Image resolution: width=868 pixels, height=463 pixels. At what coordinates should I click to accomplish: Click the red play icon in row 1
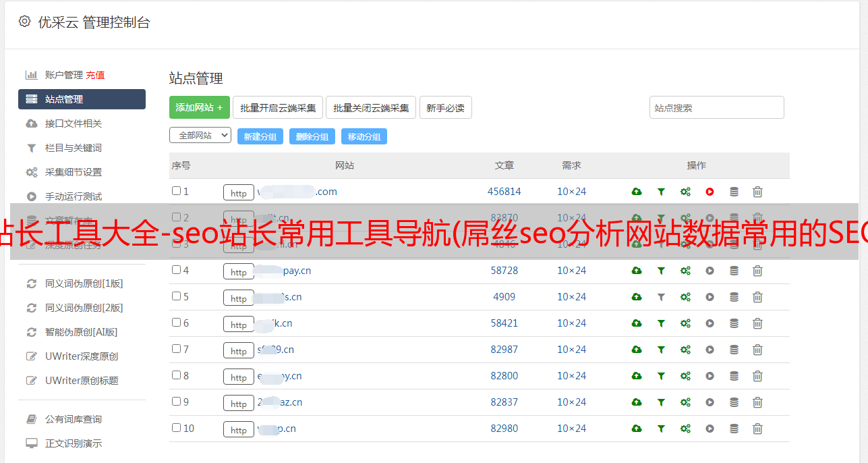coord(710,192)
